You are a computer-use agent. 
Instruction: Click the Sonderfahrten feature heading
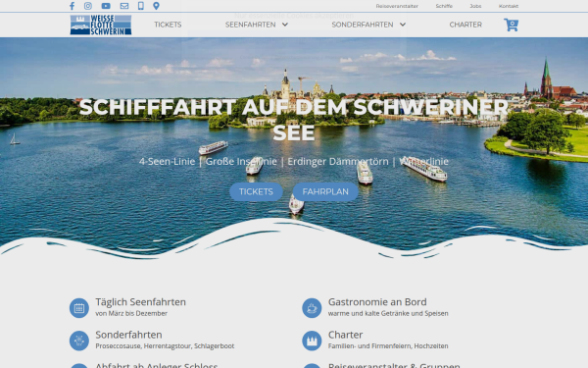click(x=128, y=335)
